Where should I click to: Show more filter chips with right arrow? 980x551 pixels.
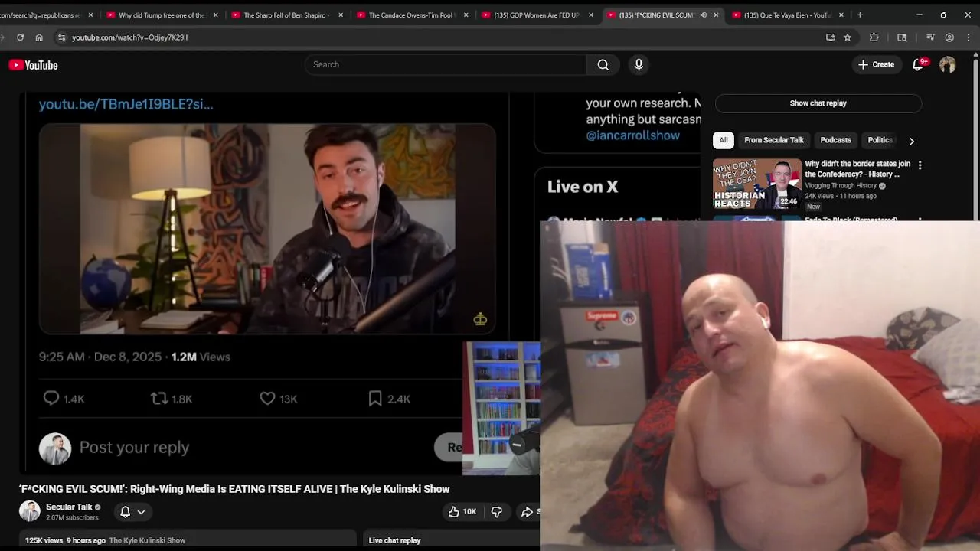point(911,141)
